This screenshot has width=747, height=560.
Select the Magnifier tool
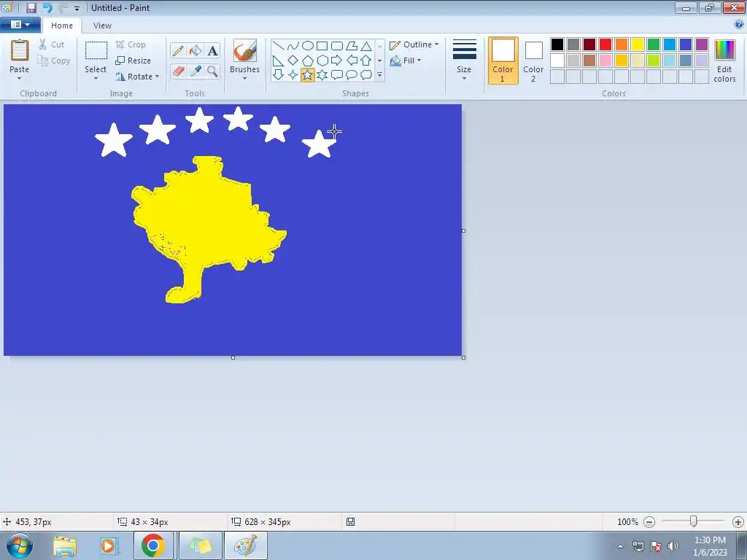pos(212,71)
